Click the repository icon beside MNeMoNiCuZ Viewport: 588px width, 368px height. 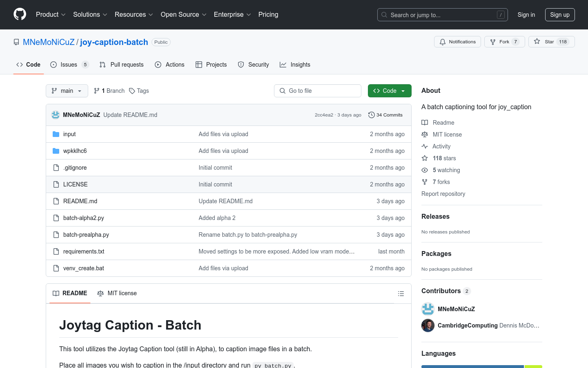(16, 42)
